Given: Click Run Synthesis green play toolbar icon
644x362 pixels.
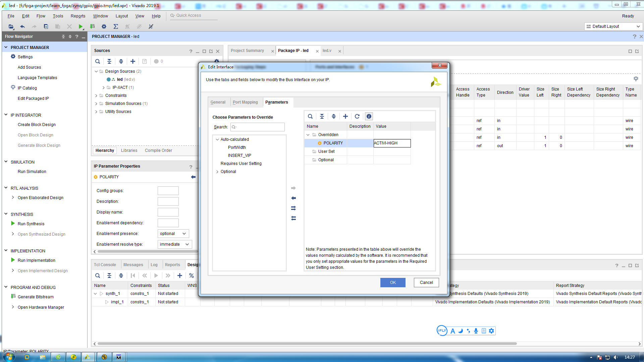Looking at the screenshot, I should (x=80, y=26).
